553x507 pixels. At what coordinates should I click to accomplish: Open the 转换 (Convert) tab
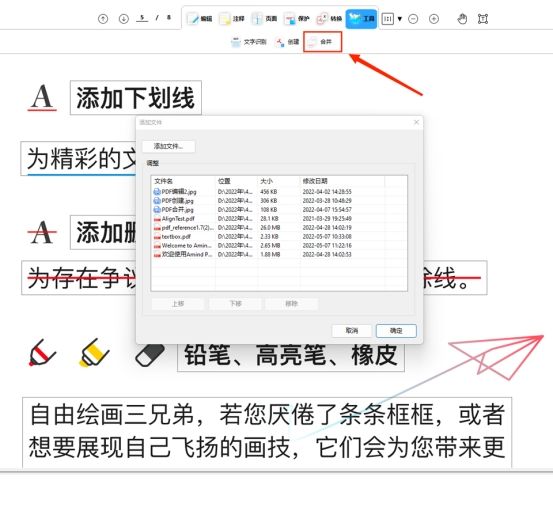[329, 19]
